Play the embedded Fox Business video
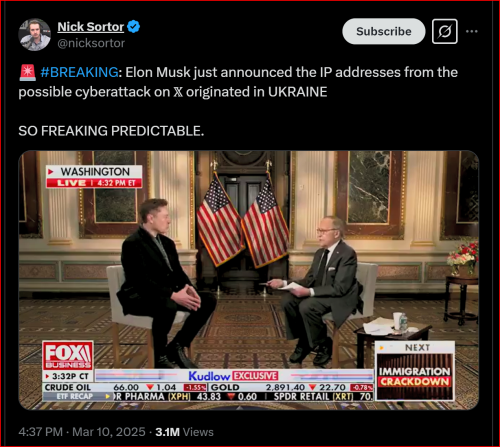Screen dimensions: 500x447 pyautogui.click(x=249, y=280)
